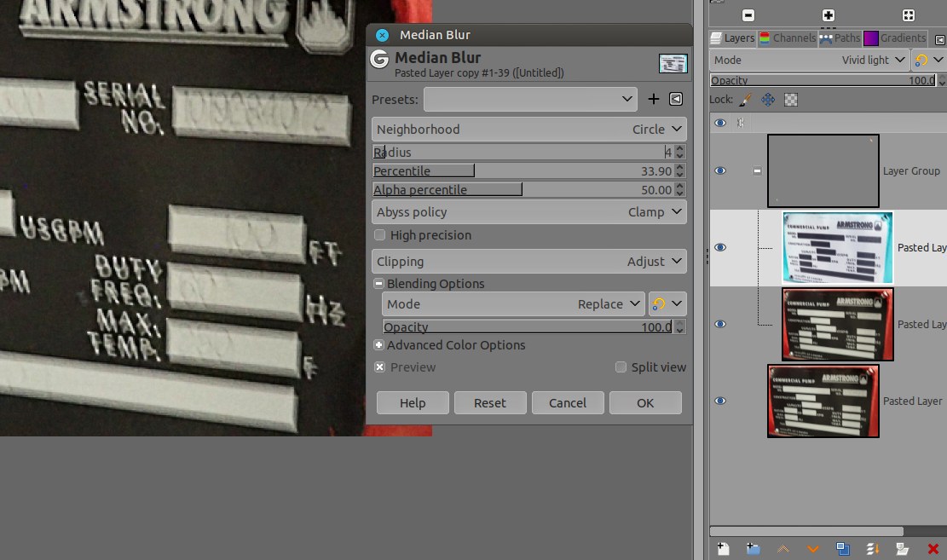Lock pixels with the paintbrush icon

click(746, 100)
